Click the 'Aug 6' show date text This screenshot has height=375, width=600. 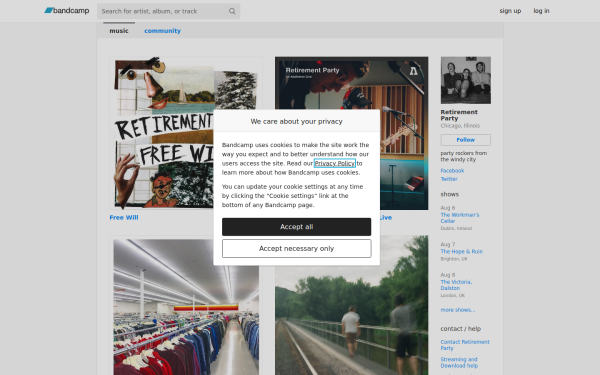pos(448,208)
